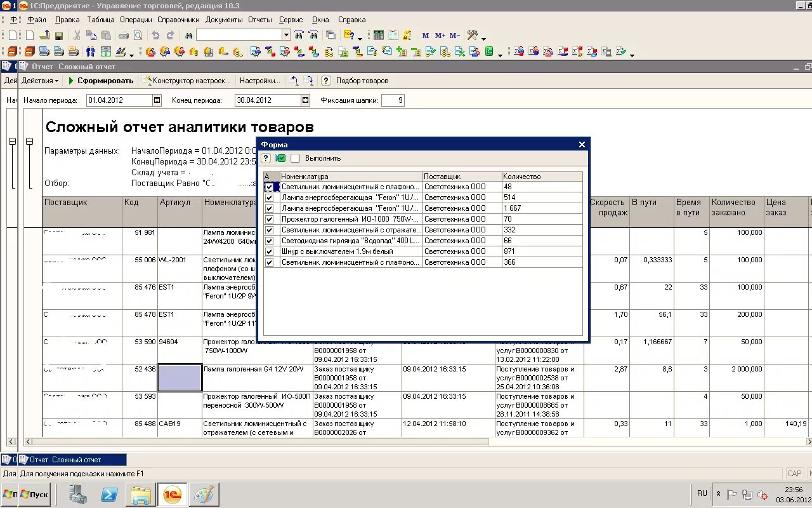Open Конструктор настроек button
812x508 pixels.
[187, 81]
